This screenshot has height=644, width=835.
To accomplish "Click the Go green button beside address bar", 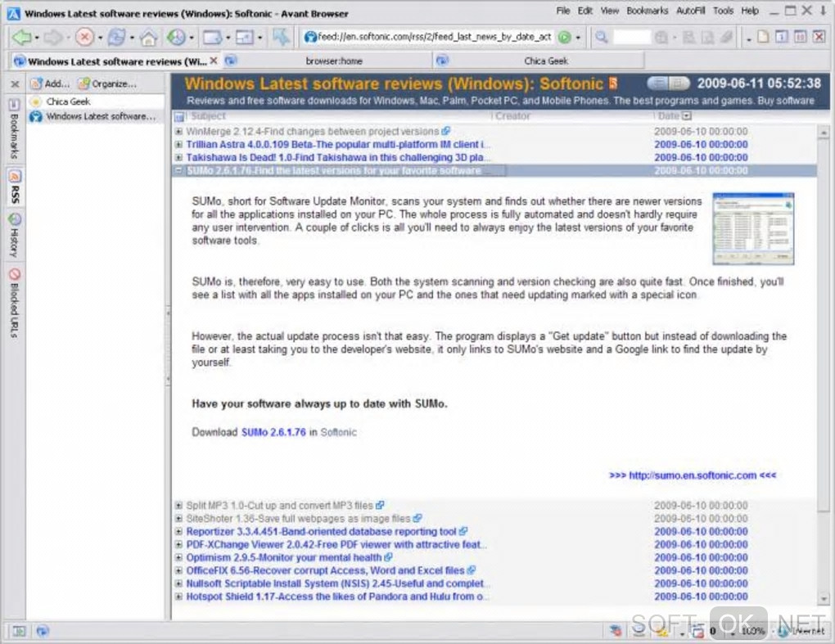I will (565, 38).
